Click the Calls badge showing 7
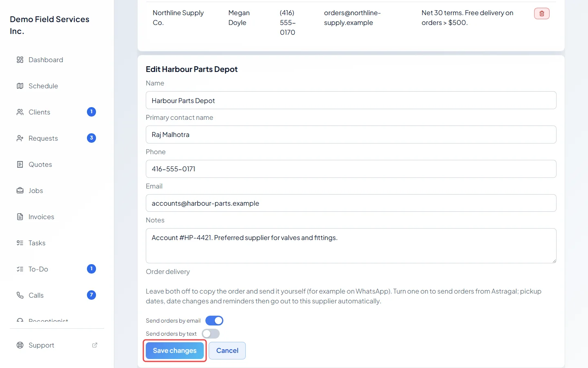The image size is (588, 368). point(91,295)
